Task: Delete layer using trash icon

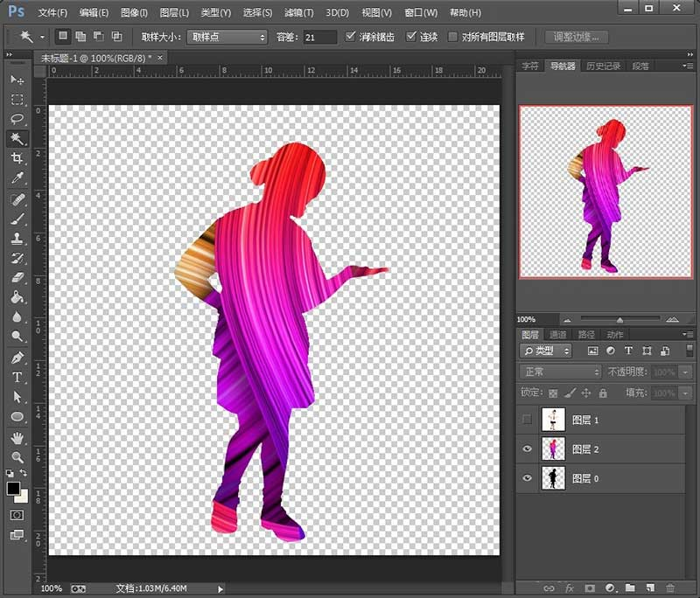Action: (670, 588)
